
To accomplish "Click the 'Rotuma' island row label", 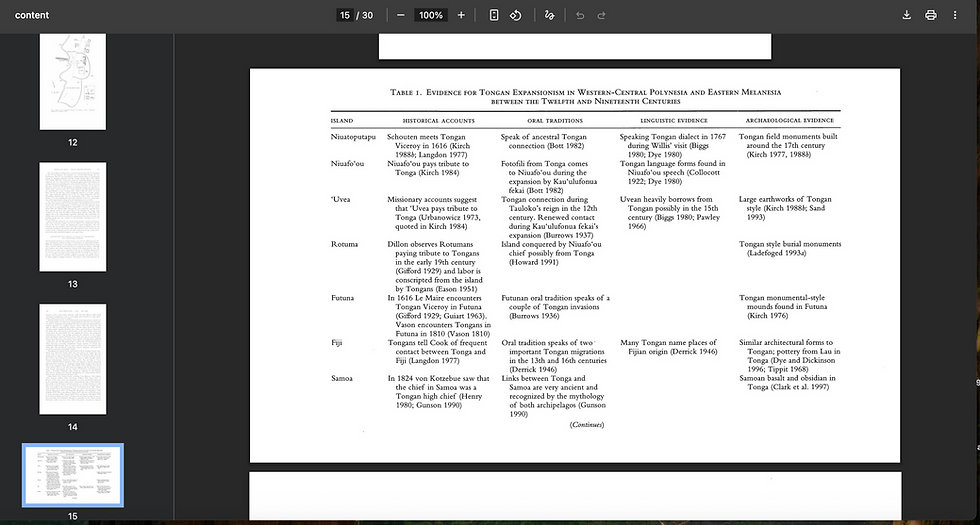I will click(x=344, y=244).
